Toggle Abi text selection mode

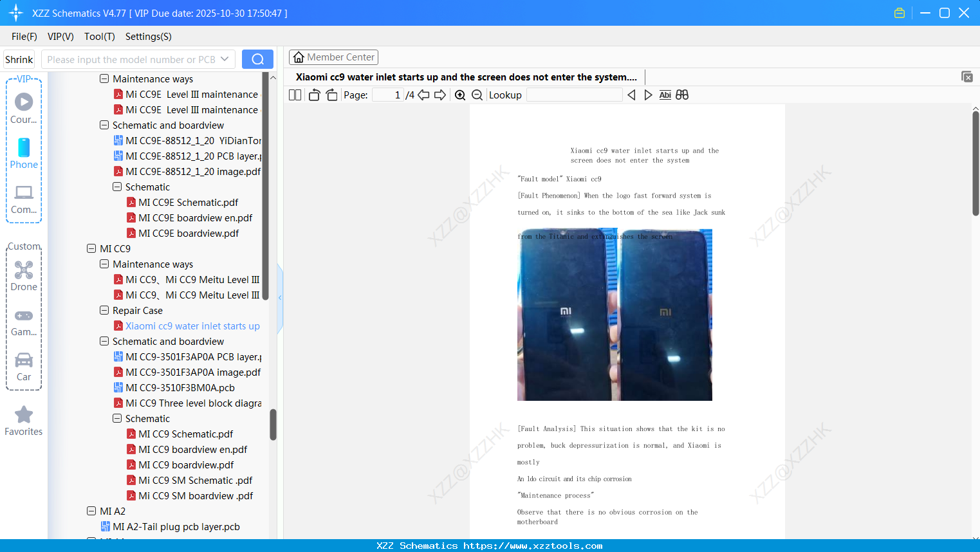(665, 95)
